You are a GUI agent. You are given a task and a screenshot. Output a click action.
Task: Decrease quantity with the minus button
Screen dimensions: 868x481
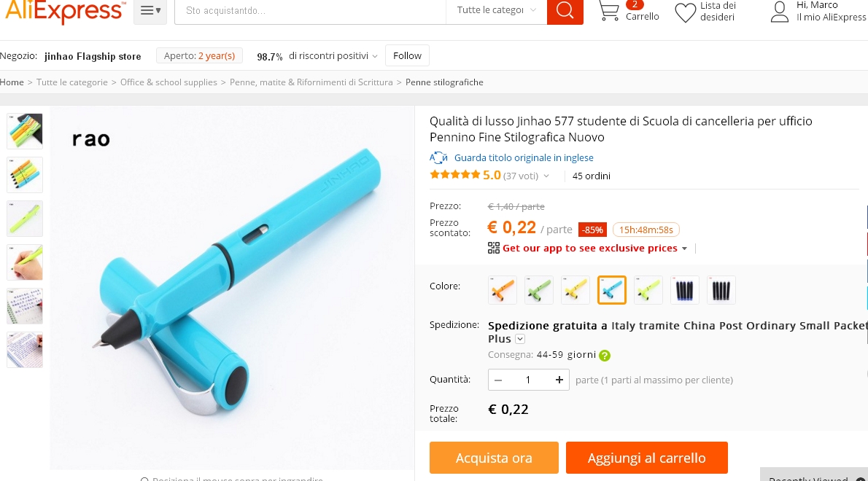(498, 380)
